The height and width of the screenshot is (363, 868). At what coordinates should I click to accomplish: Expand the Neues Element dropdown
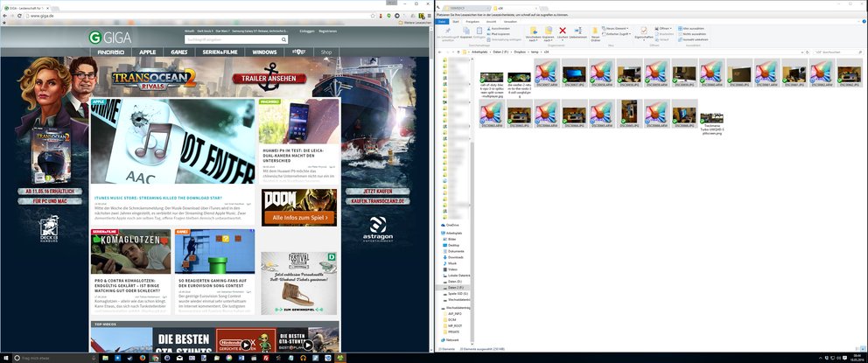[616, 28]
